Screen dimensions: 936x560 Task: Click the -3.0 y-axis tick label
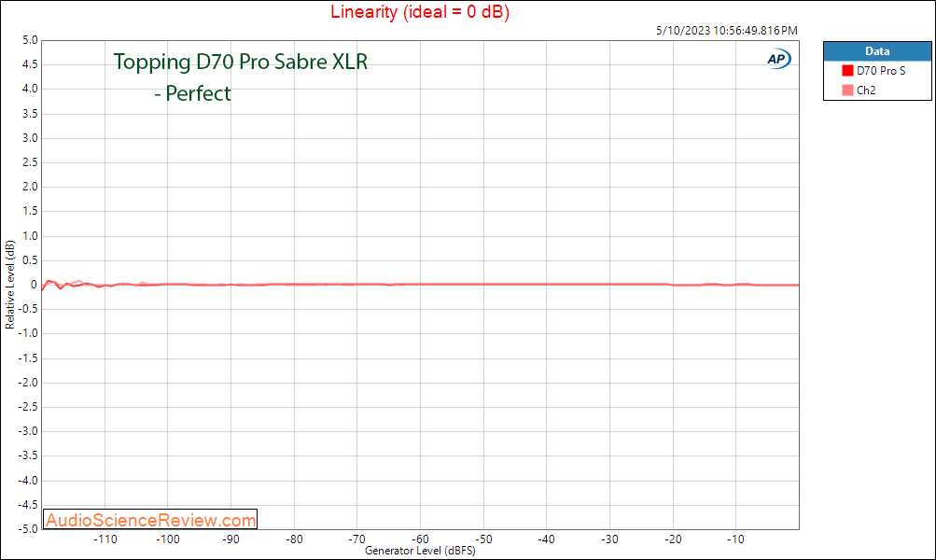click(x=27, y=431)
